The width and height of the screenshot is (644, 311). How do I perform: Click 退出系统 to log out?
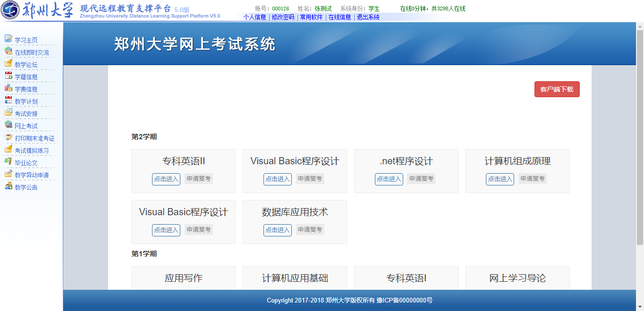pyautogui.click(x=368, y=17)
